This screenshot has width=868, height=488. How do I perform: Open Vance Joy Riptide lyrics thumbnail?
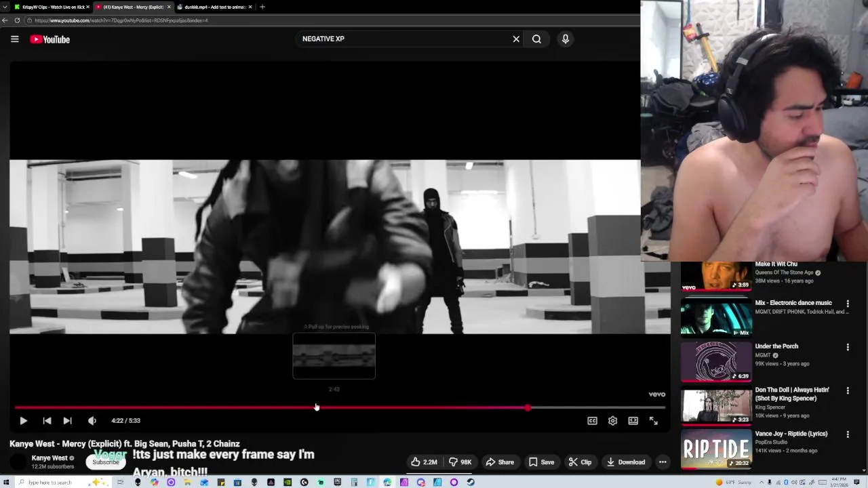coord(716,449)
